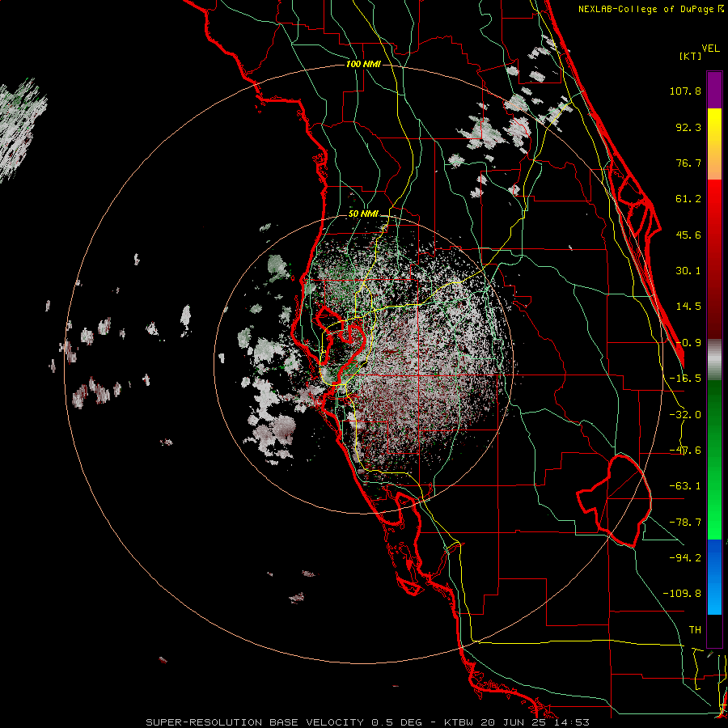Select the 92.3 value on velocity scale
The width and height of the screenshot is (728, 728).
pos(688,127)
